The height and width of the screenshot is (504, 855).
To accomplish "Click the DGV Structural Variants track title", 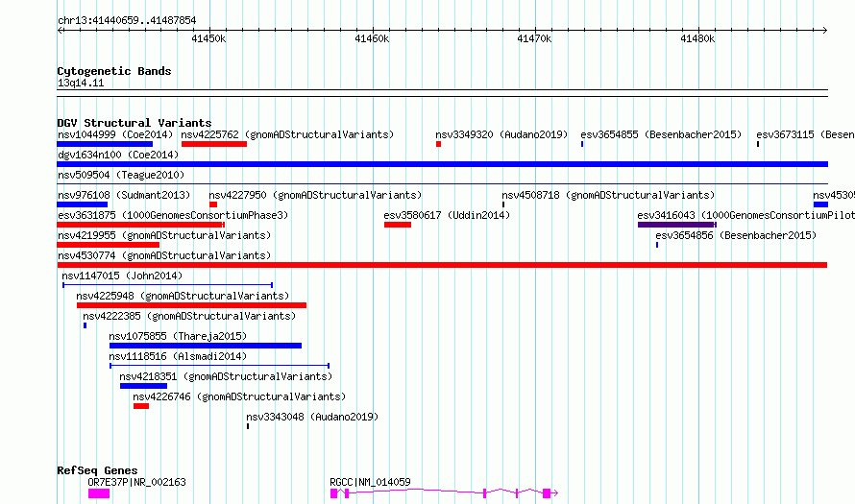I will (x=134, y=123).
